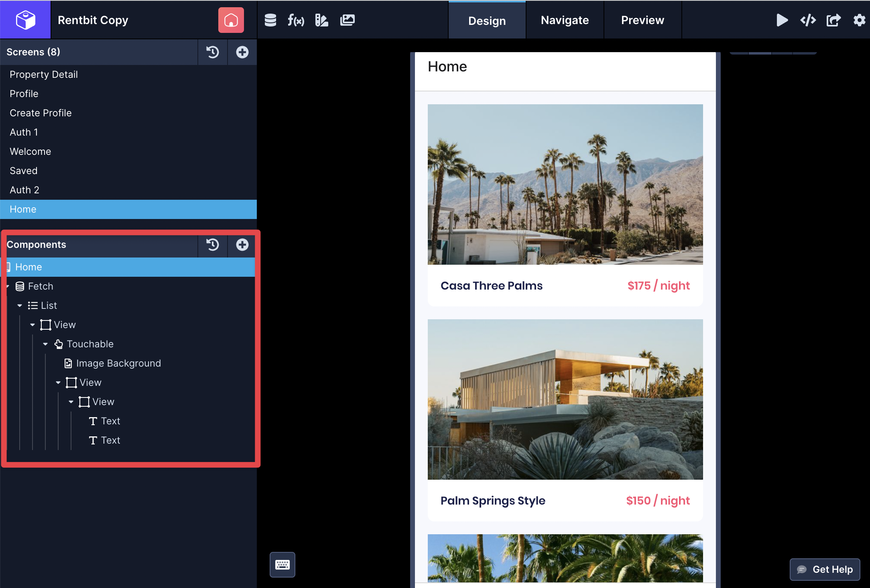870x588 pixels.
Task: Click the first Text T icon
Action: click(x=93, y=421)
